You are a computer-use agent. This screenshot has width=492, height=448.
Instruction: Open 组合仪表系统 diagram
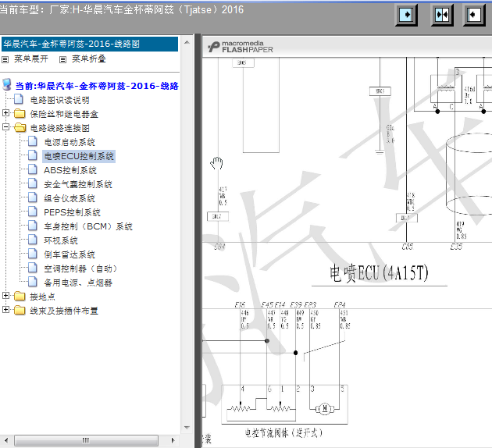(70, 198)
